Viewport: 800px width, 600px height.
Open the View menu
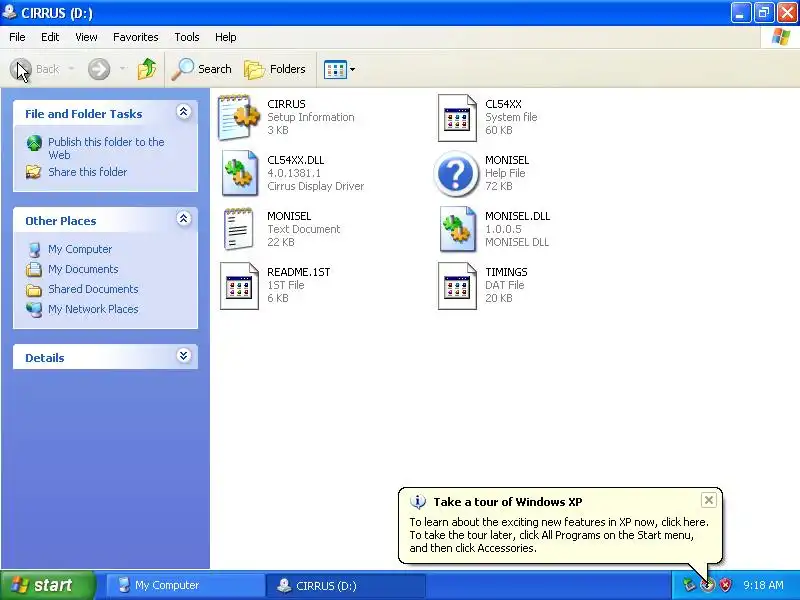[86, 37]
